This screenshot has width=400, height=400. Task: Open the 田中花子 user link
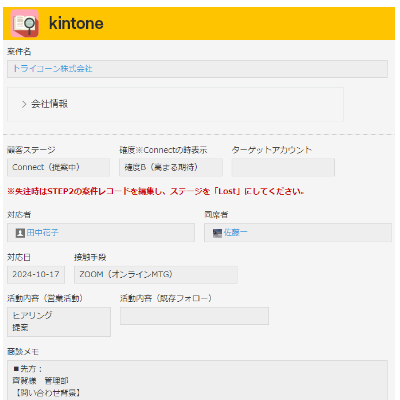click(42, 233)
